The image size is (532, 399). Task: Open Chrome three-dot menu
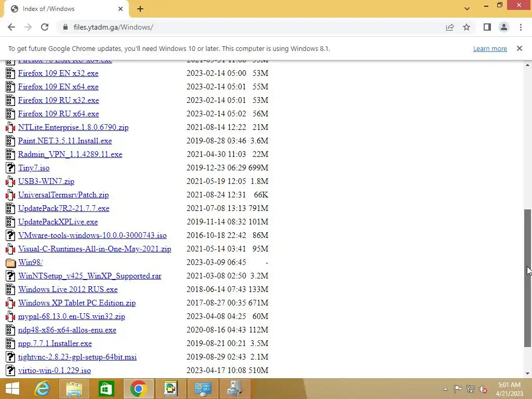pos(521,27)
